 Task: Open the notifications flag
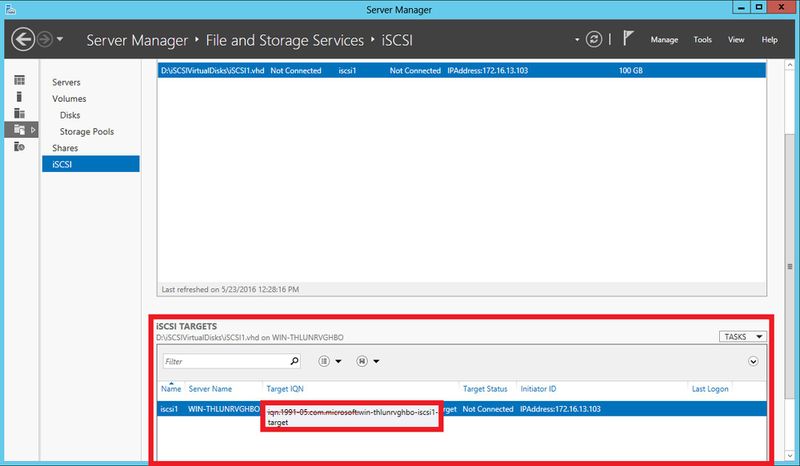tap(628, 40)
